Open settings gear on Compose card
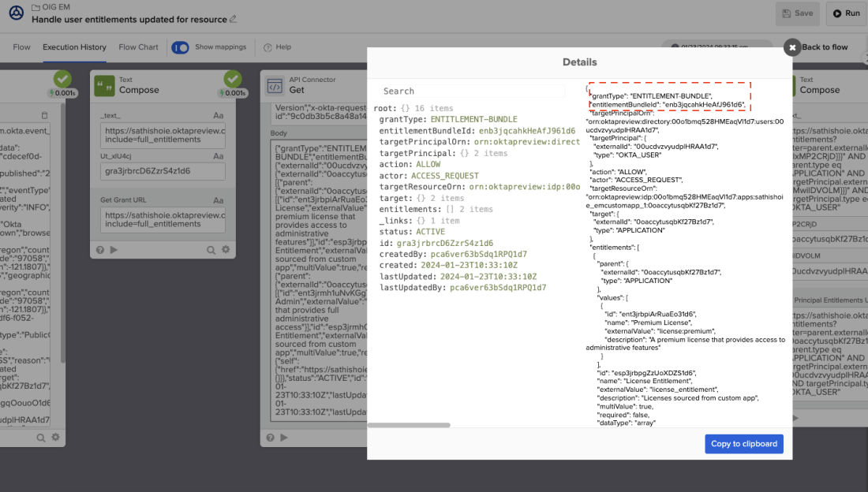 click(226, 250)
